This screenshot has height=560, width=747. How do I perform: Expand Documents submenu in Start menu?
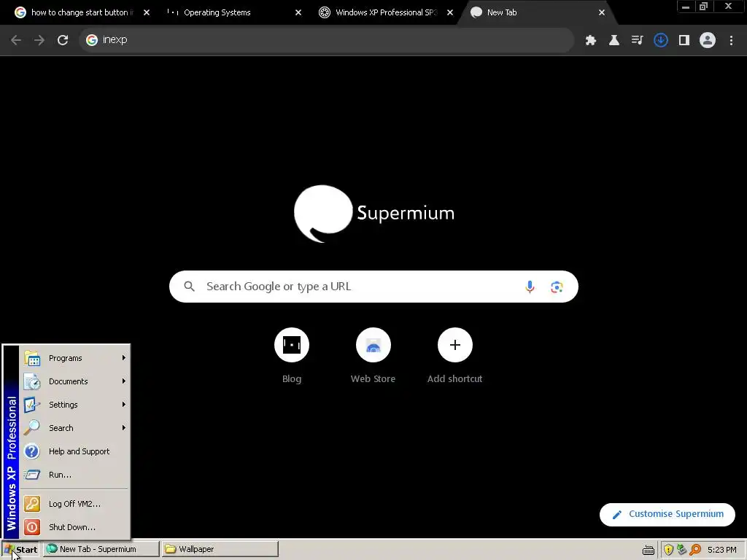75,381
